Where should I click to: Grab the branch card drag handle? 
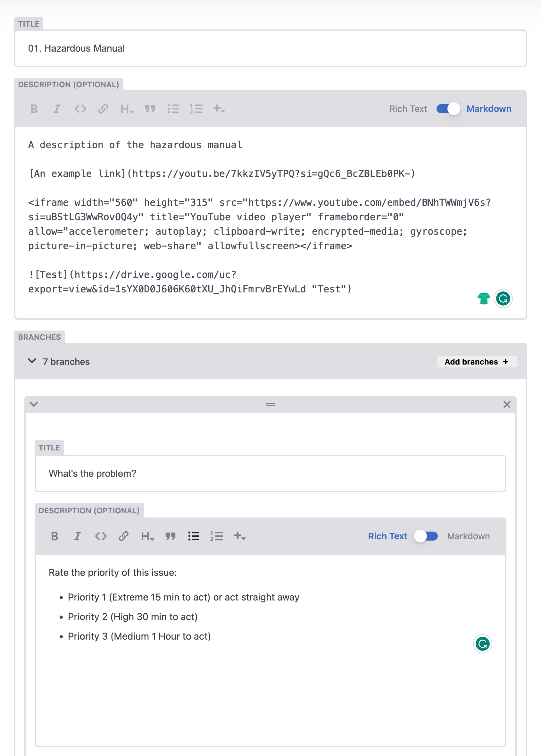pos(270,404)
